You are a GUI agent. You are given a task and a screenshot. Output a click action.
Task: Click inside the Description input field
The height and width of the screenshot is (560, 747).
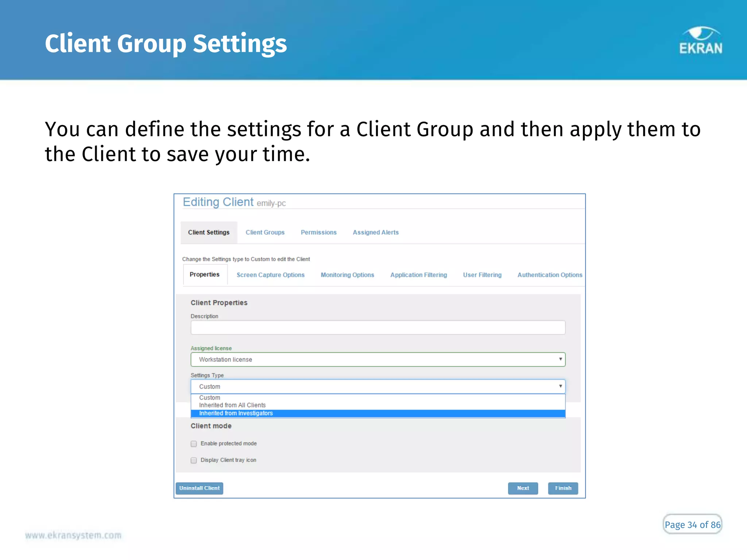click(x=378, y=327)
